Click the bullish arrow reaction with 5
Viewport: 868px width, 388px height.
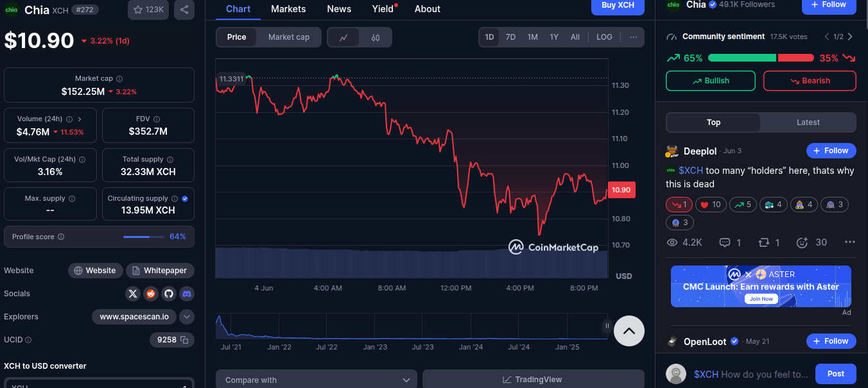pyautogui.click(x=743, y=205)
